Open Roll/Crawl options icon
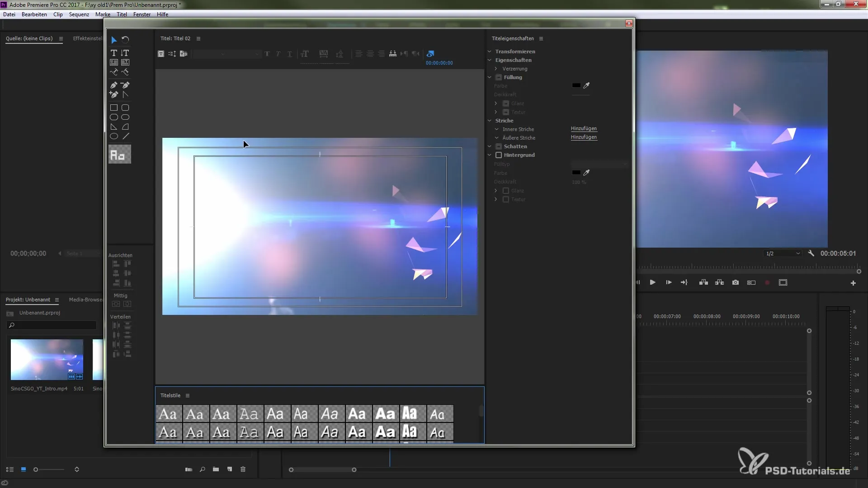Viewport: 868px width, 488px height. [x=172, y=54]
